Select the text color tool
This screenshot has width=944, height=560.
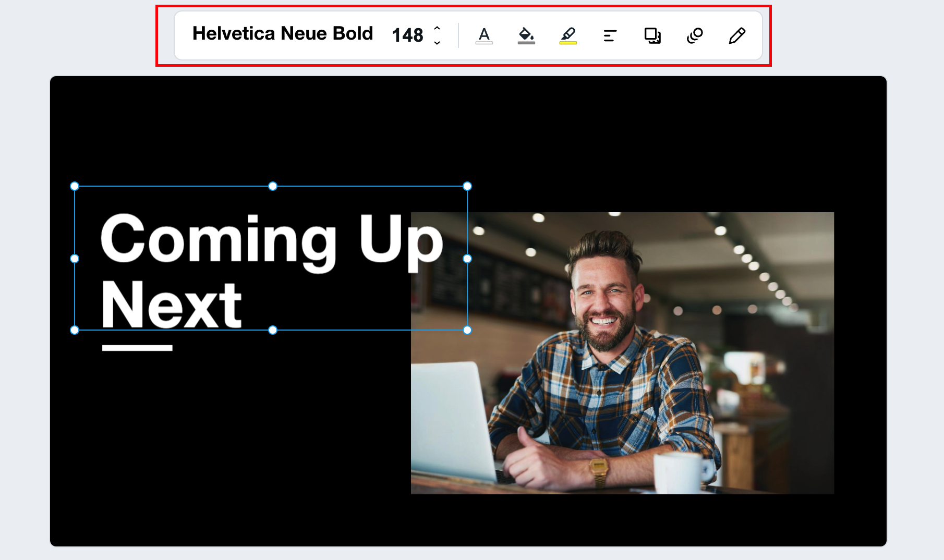coord(483,34)
